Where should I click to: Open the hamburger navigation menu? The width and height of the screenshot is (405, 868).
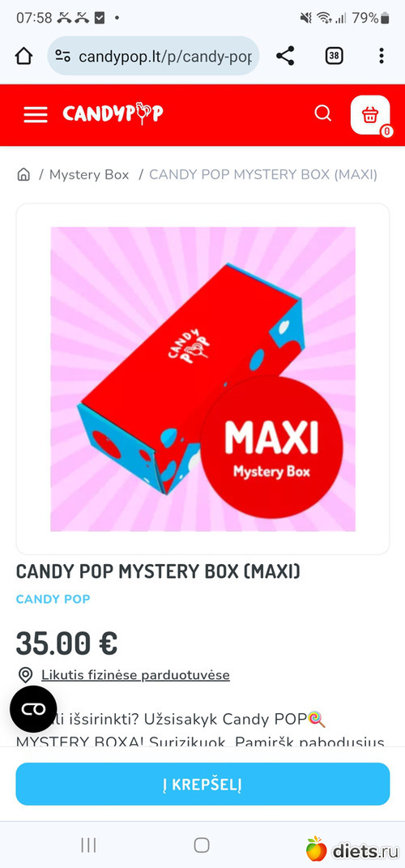[x=36, y=114]
